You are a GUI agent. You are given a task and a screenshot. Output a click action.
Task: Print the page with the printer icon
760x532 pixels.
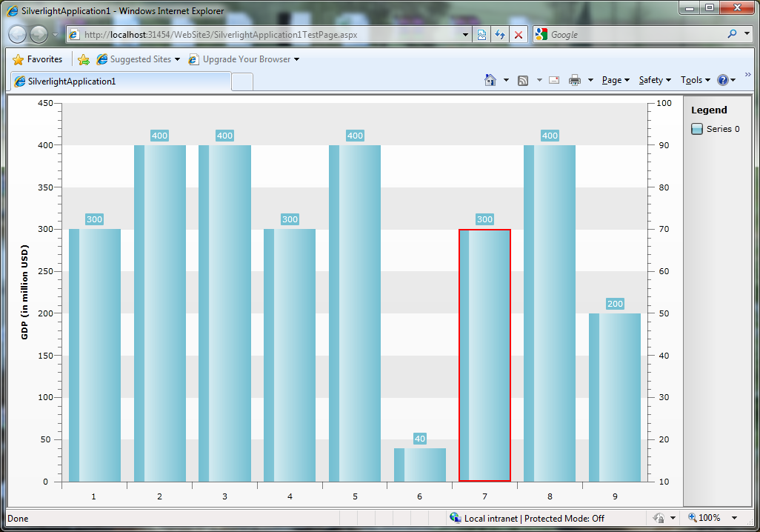[575, 81]
